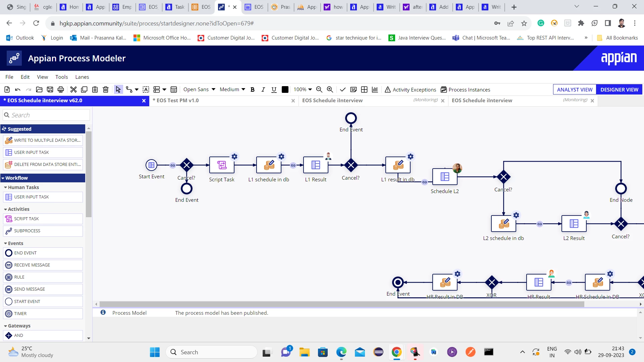The image size is (644, 362).
Task: Open Chrome from the Windows taskbar
Action: [x=396, y=352]
